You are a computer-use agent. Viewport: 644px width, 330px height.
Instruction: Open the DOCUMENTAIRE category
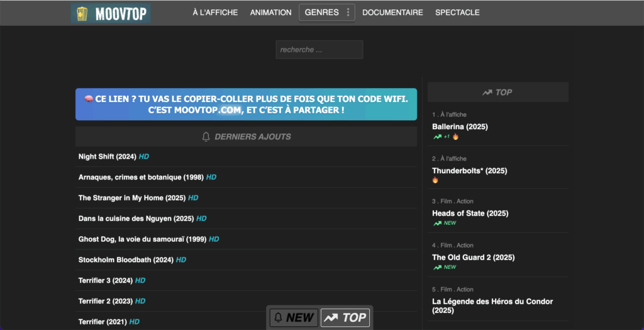pyautogui.click(x=392, y=13)
